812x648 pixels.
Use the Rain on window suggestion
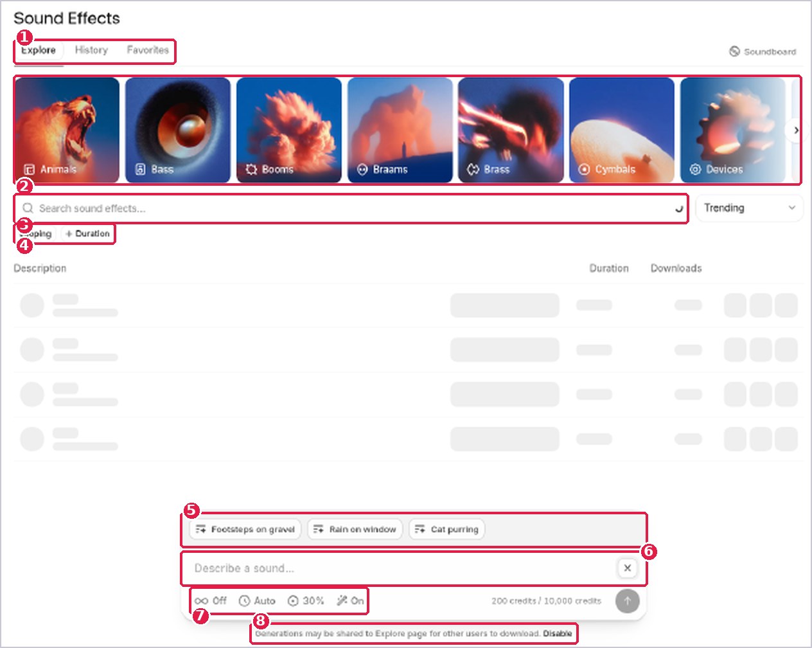[355, 529]
